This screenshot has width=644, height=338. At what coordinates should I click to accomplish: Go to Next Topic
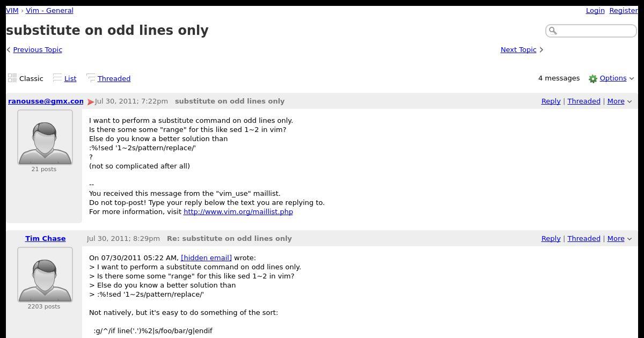click(x=518, y=49)
